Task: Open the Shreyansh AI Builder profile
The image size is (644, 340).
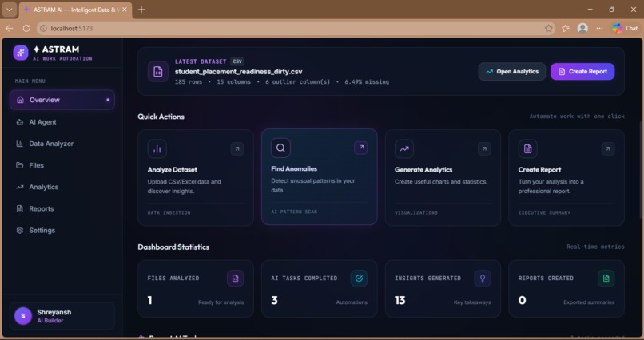Action: click(x=62, y=316)
